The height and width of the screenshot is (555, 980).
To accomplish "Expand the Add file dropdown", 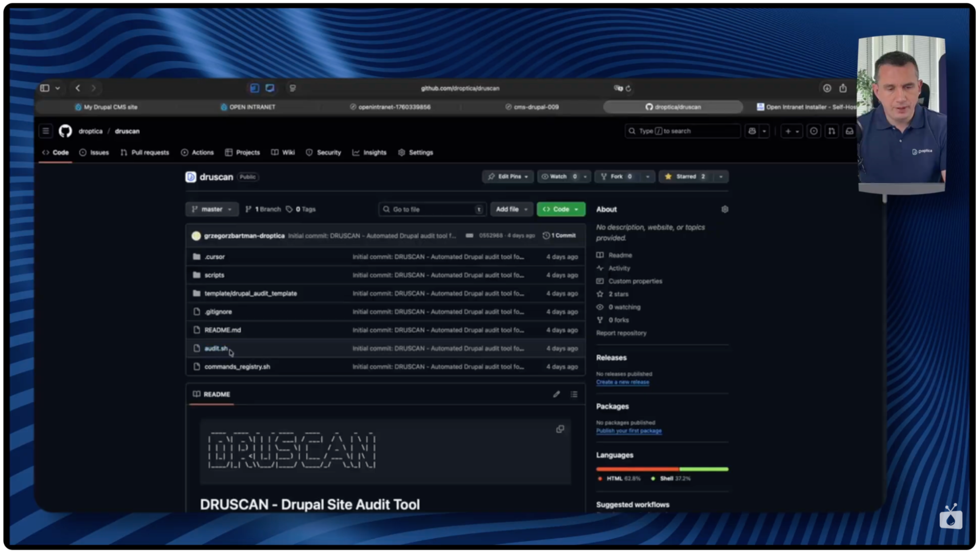I will point(511,209).
